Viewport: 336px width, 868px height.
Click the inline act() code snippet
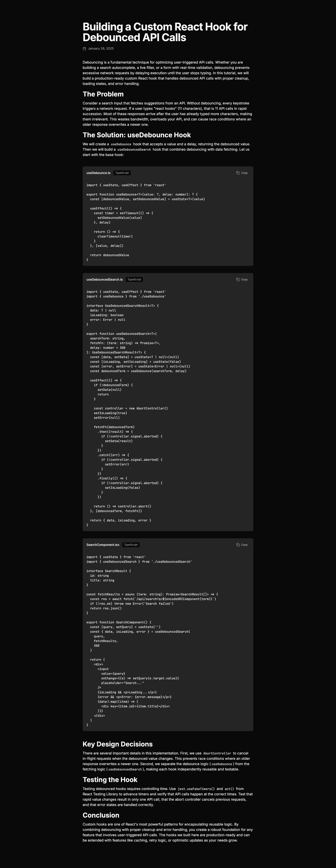coord(229,789)
